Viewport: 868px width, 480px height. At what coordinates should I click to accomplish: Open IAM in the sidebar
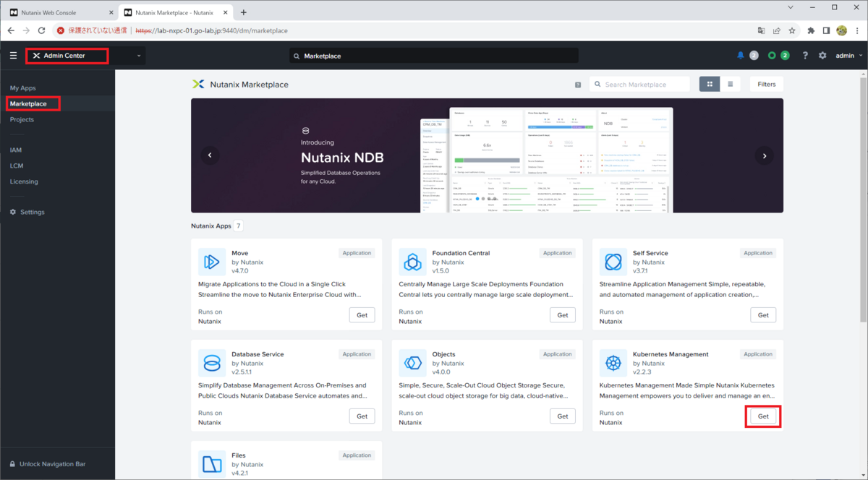coord(15,150)
